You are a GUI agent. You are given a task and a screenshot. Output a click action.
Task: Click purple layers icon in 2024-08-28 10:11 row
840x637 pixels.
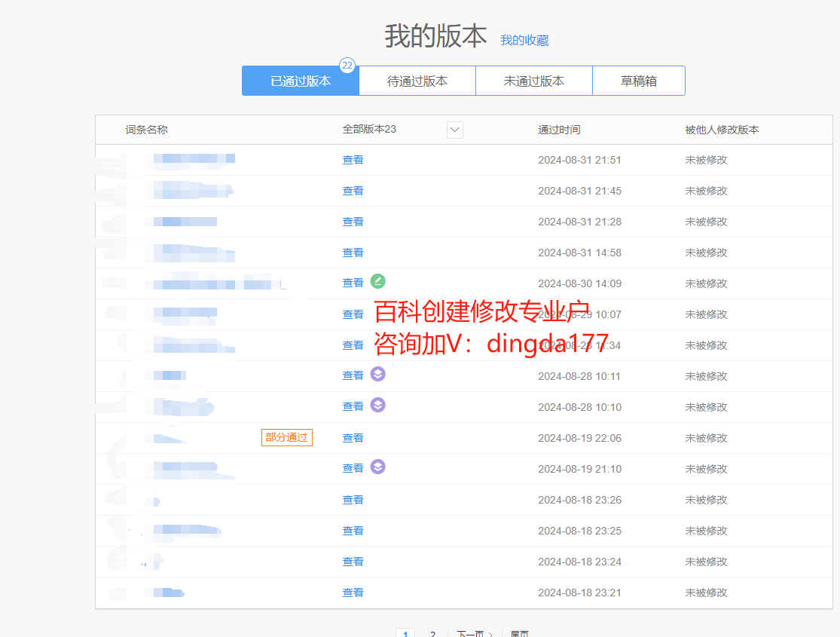tap(377, 374)
